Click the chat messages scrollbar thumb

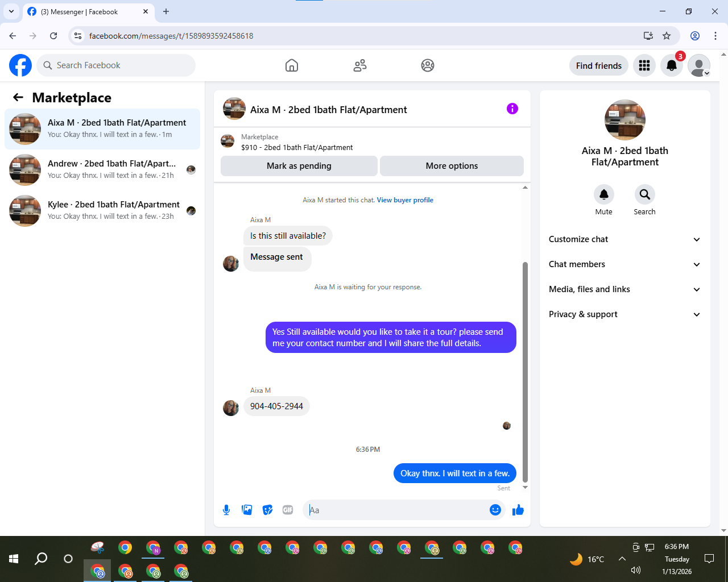[x=525, y=372]
